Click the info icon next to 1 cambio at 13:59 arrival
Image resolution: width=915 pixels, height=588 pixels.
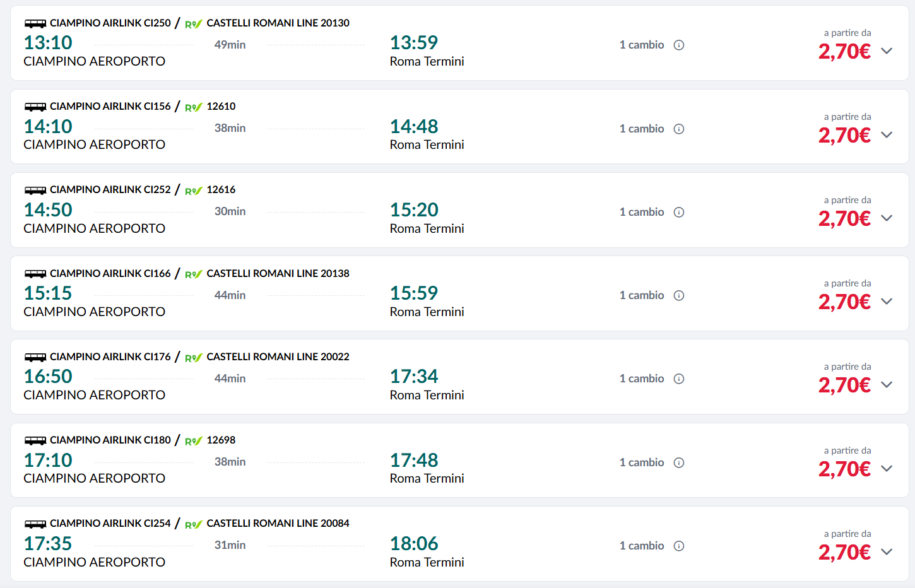click(678, 45)
